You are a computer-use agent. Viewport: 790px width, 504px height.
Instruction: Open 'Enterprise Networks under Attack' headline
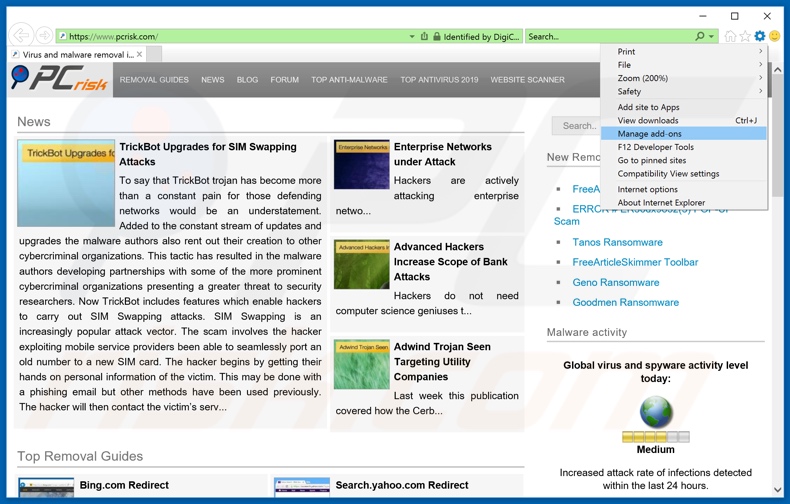(443, 154)
